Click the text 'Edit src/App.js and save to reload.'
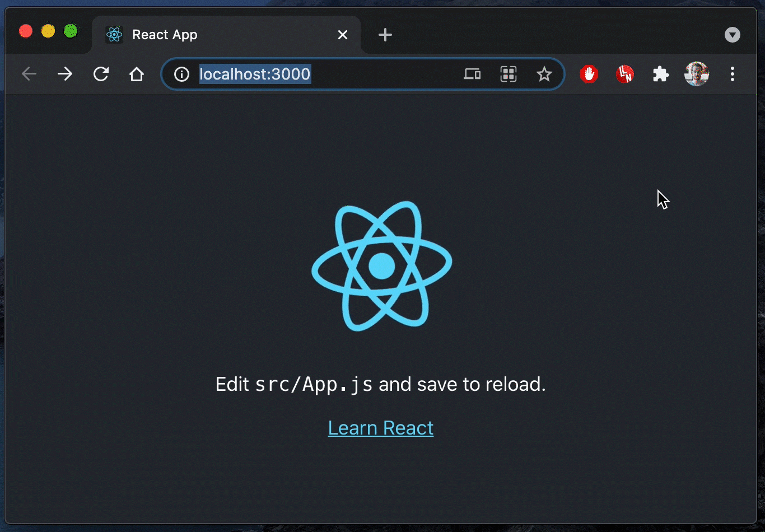 tap(381, 384)
